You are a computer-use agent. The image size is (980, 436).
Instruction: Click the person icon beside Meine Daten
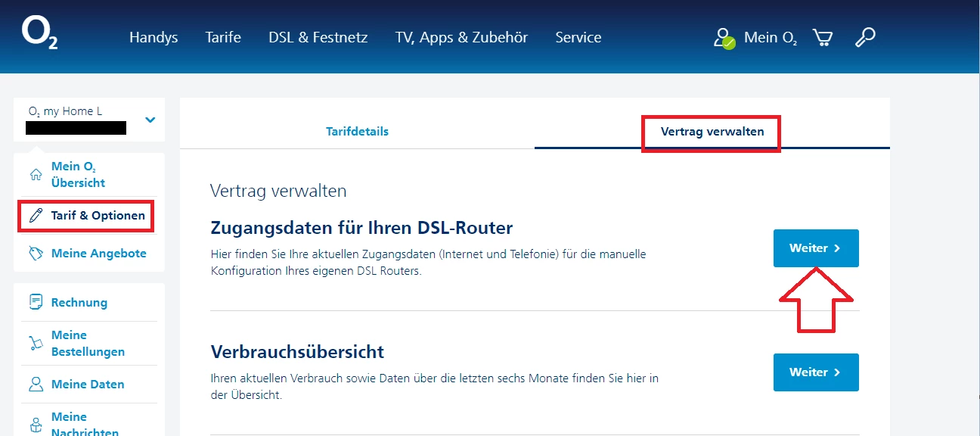tap(36, 385)
